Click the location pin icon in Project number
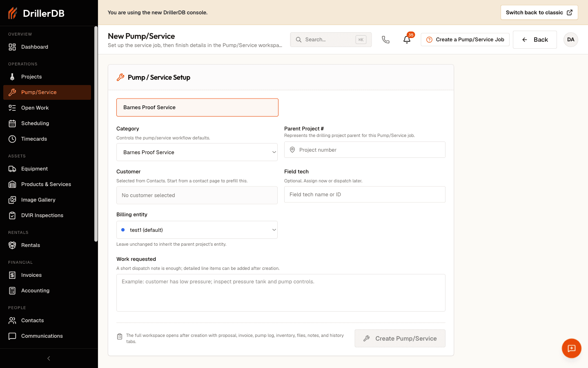This screenshot has width=588, height=368. pos(292,150)
